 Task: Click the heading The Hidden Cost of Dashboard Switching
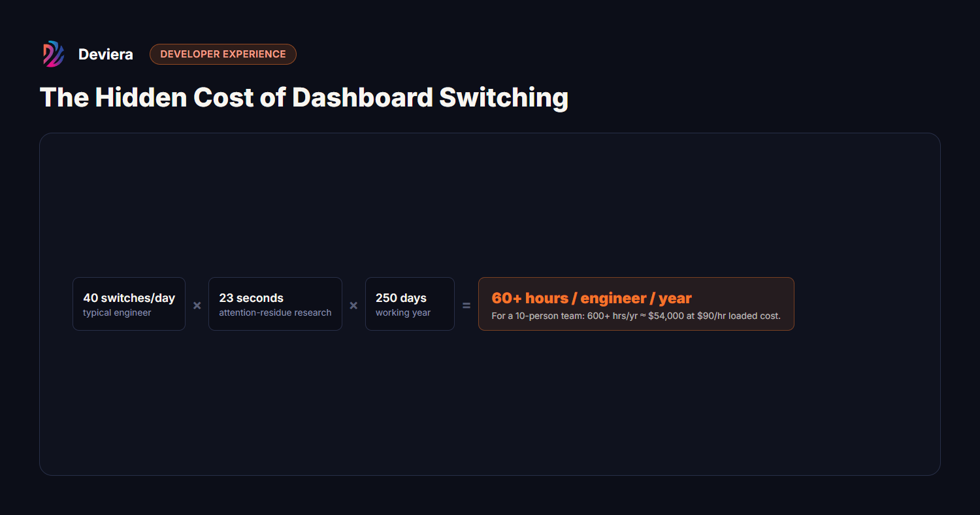tap(304, 97)
